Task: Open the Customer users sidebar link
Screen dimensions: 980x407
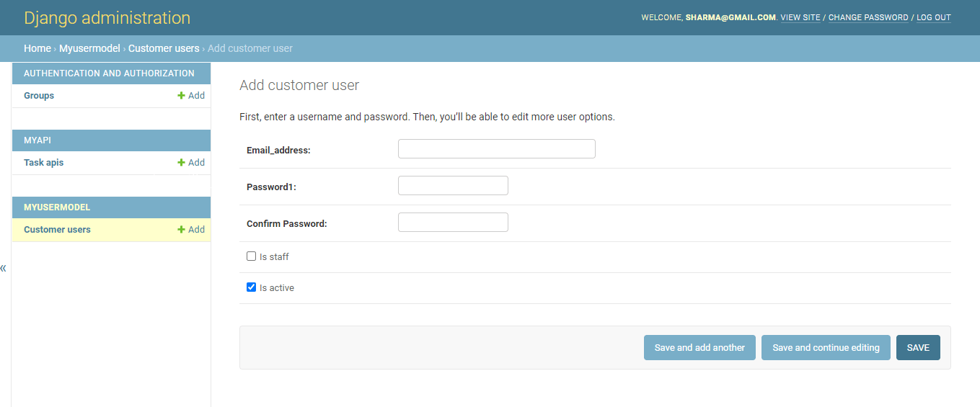Action: tap(57, 230)
